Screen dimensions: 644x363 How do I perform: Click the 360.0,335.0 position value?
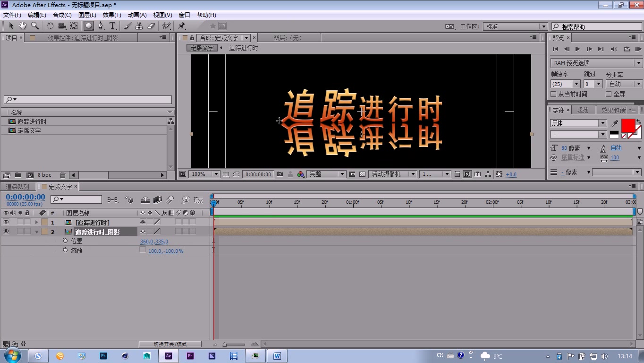pos(153,241)
